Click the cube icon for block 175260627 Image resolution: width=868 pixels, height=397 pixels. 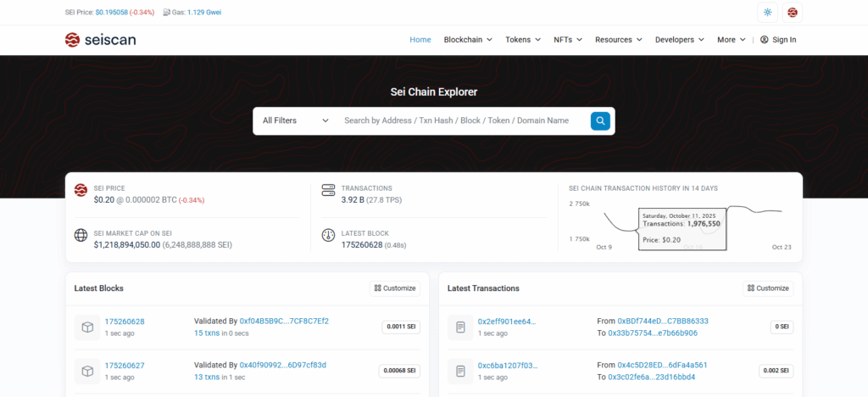click(x=86, y=371)
